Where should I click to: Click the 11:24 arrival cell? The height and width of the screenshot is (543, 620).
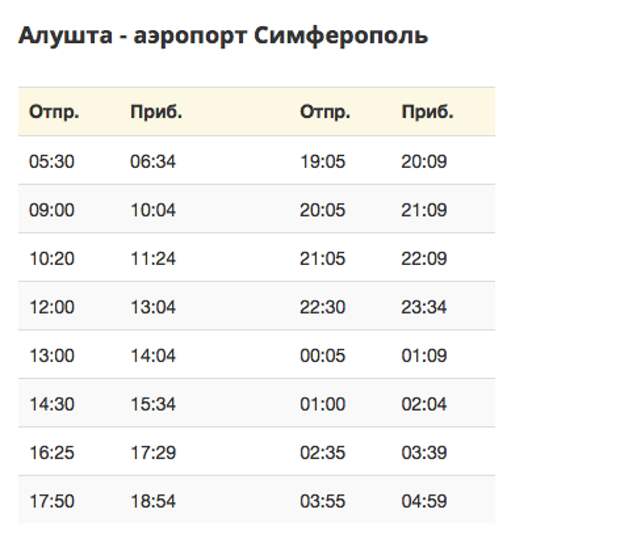click(153, 259)
